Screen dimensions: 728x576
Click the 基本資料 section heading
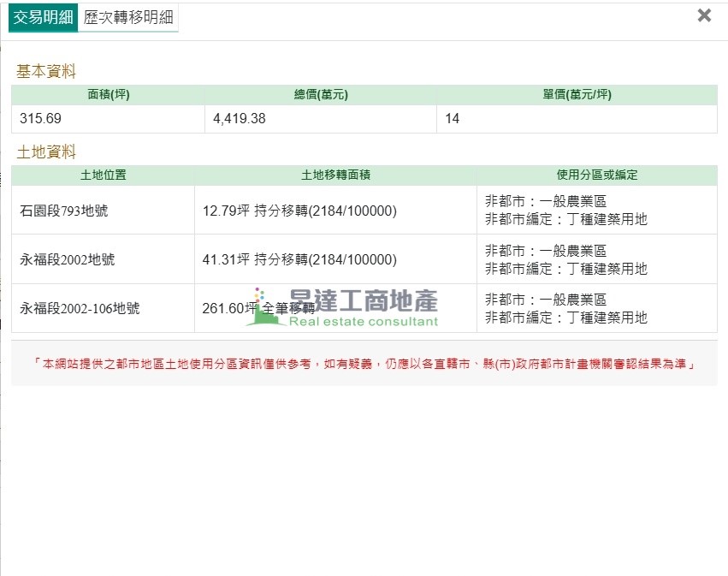[x=46, y=72]
